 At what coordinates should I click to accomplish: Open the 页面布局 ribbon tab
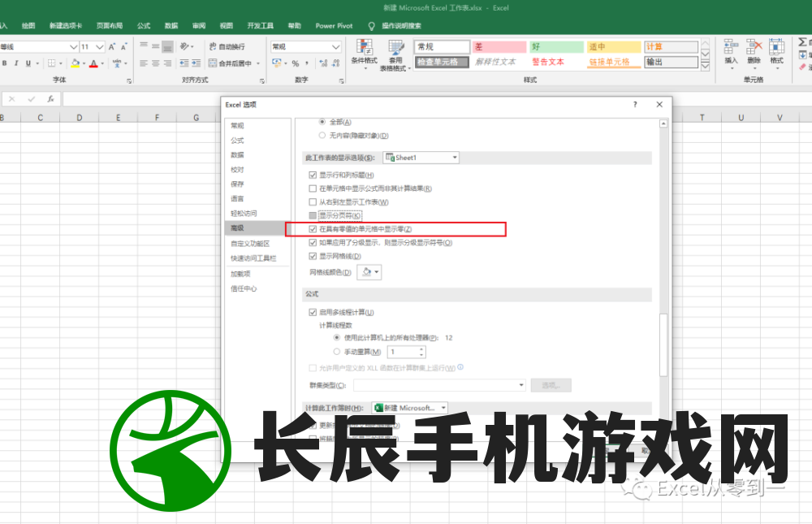(x=110, y=26)
